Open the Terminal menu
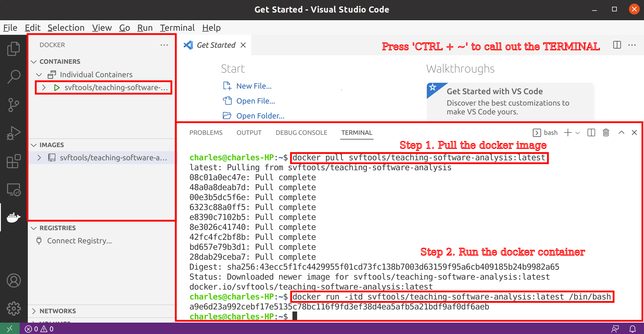This screenshot has width=644, height=334. [177, 28]
